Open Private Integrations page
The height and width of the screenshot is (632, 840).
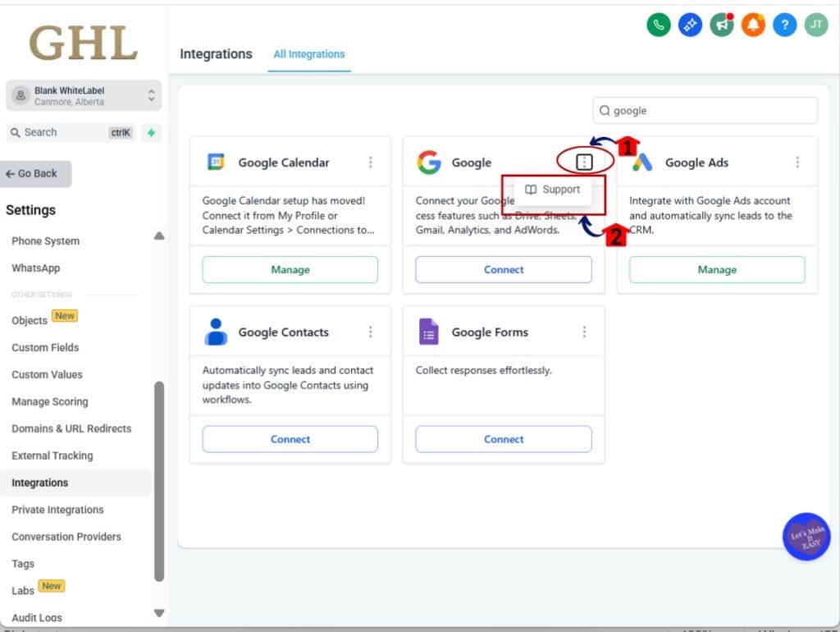point(57,509)
